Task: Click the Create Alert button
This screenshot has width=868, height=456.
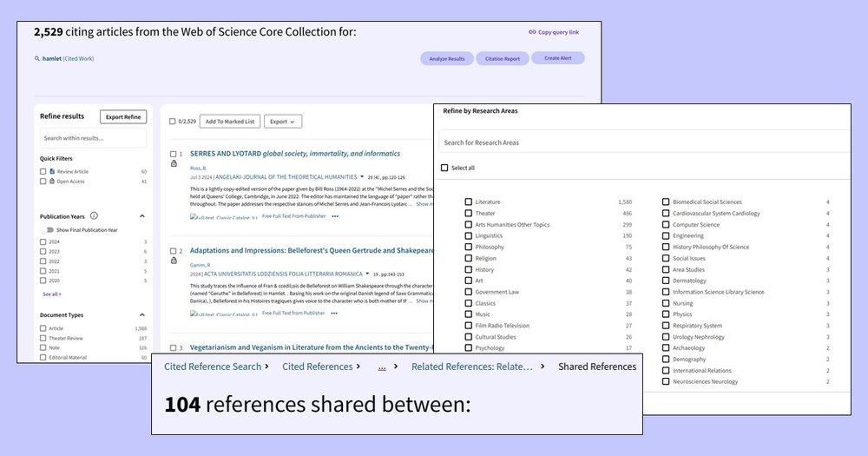Action: [x=557, y=58]
